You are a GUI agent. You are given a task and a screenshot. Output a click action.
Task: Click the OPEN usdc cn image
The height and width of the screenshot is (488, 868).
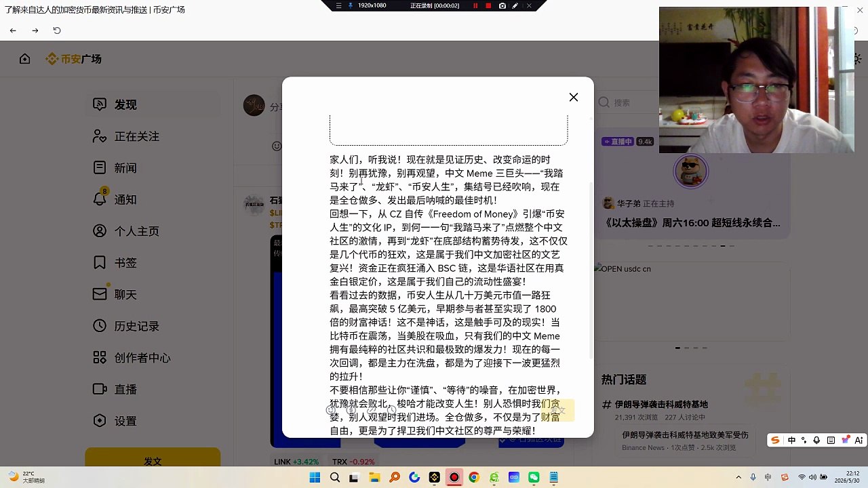692,302
